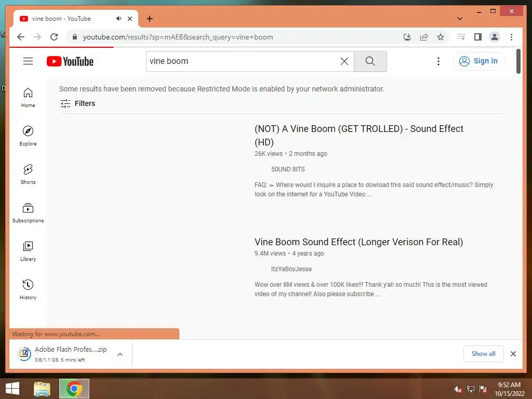Open File Explorer from the taskbar
Screen dimensions: 532x399
[42, 389]
